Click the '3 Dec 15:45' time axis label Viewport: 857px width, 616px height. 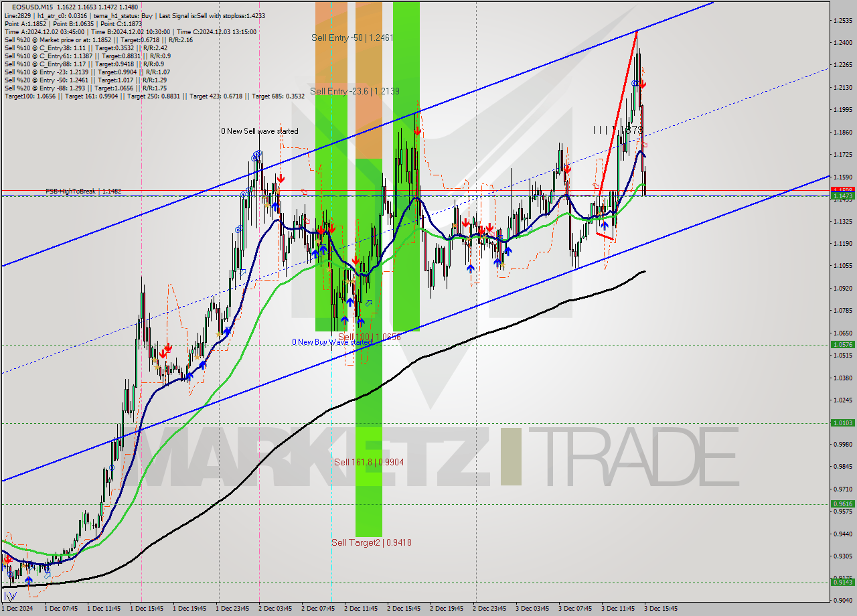pos(661,609)
